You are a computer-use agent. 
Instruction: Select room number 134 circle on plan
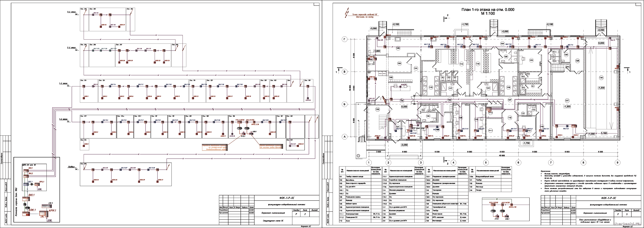pyautogui.click(x=601, y=78)
